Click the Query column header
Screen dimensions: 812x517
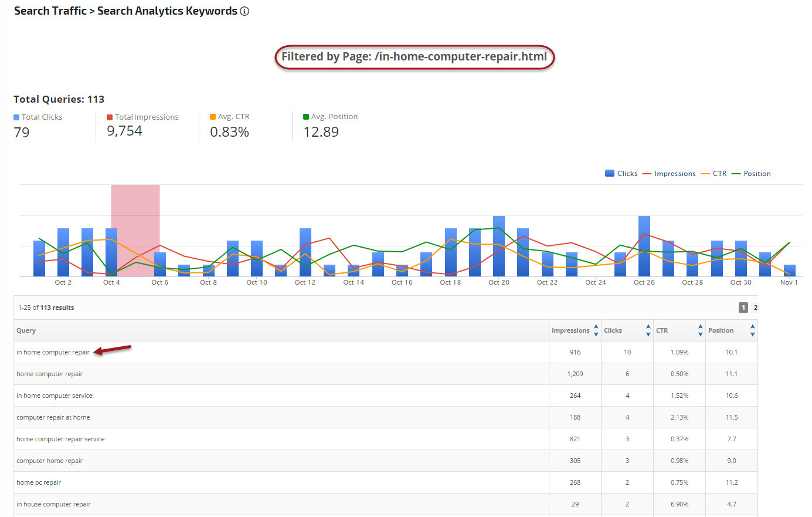click(26, 330)
